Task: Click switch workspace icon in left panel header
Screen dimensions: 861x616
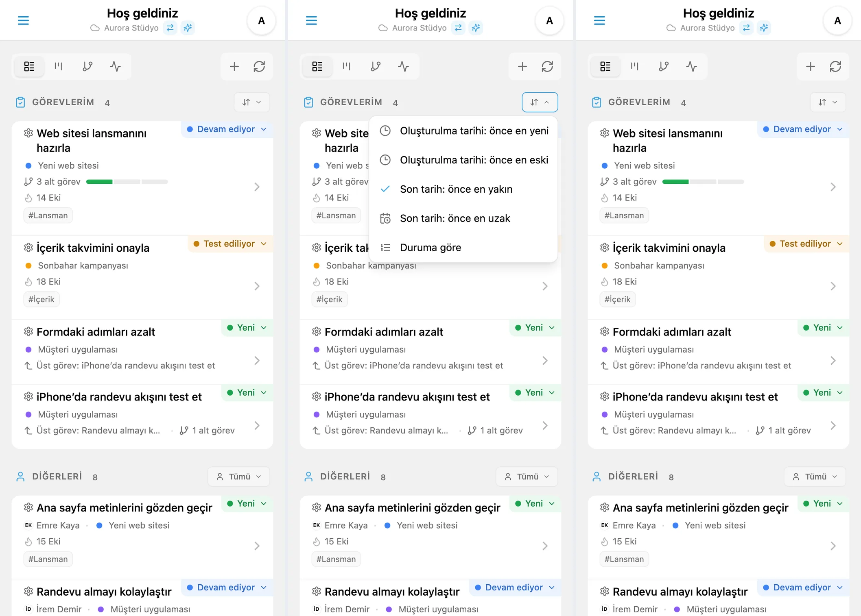Action: [x=170, y=28]
